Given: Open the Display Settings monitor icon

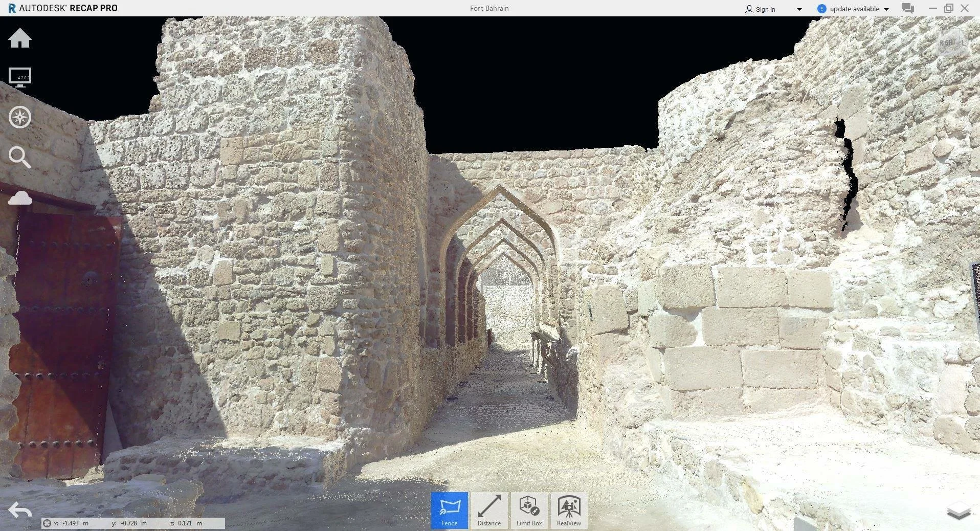Looking at the screenshot, I should point(20,77).
